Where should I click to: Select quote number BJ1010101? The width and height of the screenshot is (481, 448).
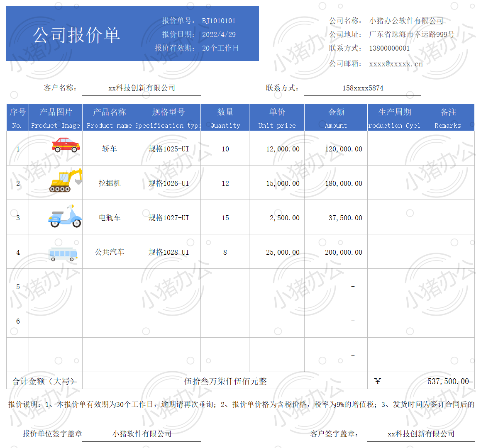[218, 21]
